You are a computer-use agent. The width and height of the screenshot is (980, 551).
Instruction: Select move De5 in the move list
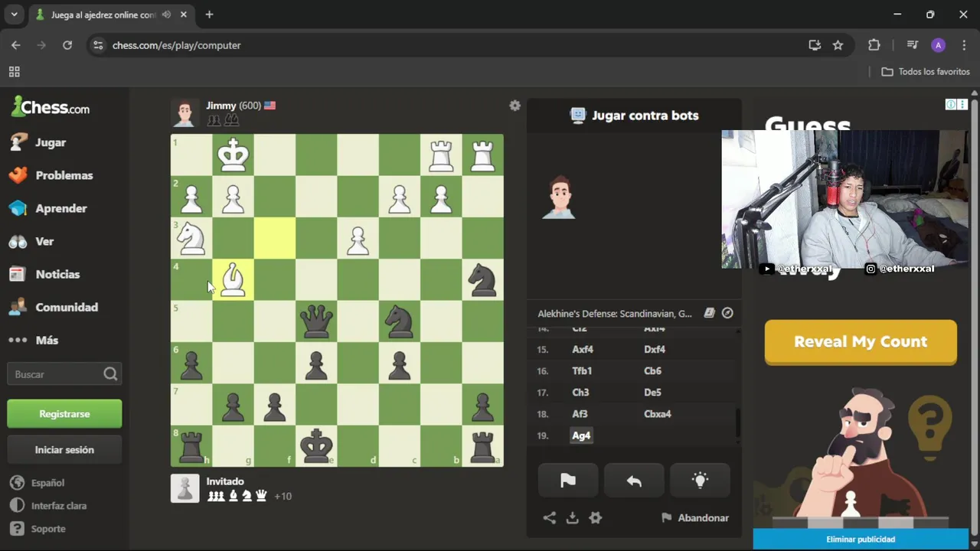652,393
